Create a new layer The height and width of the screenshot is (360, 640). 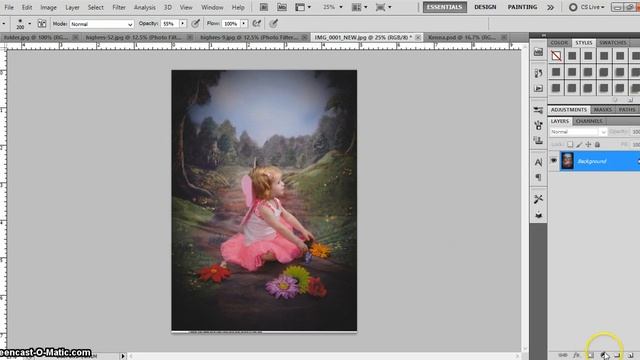click(x=631, y=356)
